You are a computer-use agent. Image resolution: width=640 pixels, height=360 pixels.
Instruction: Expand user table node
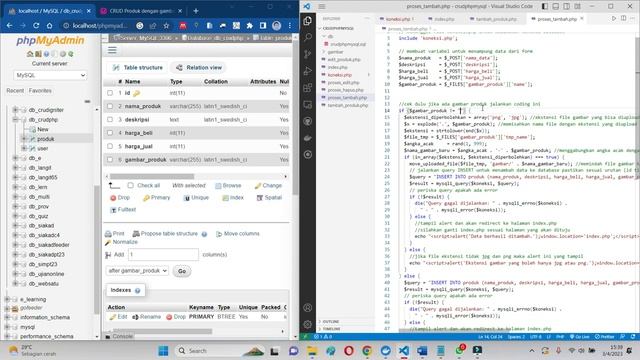pyautogui.click(x=24, y=148)
